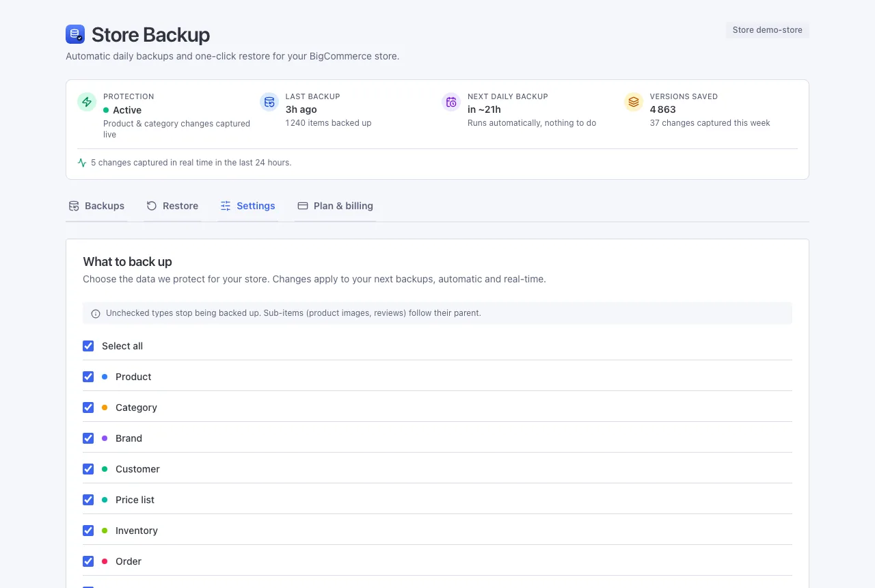Toggle the Select all checkbox
Screen dimensions: 875x588
click(x=88, y=346)
